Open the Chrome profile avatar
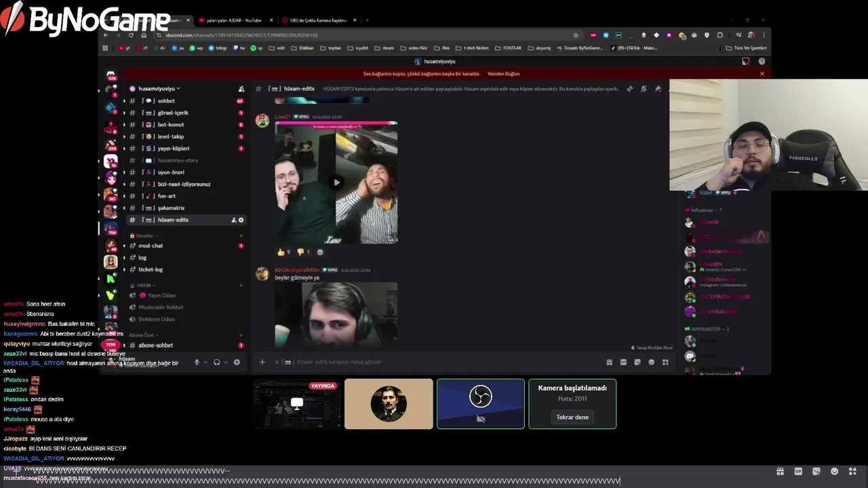This screenshot has width=868, height=488. (751, 35)
